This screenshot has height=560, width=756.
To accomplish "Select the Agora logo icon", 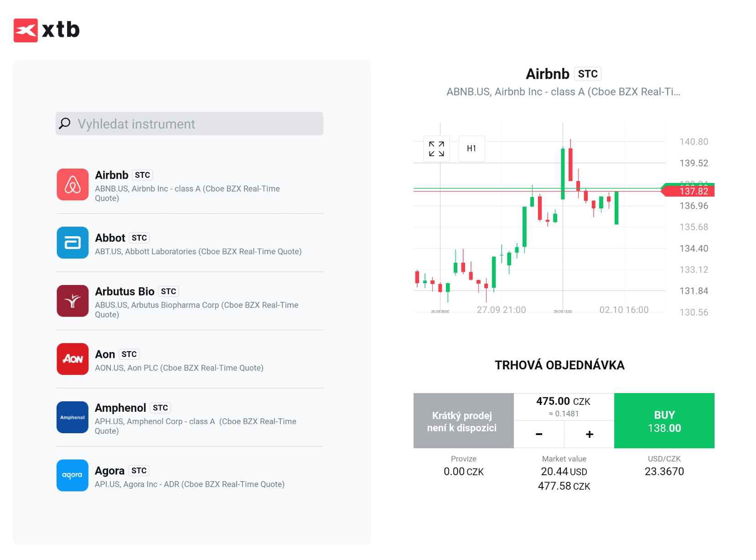I will click(x=72, y=475).
